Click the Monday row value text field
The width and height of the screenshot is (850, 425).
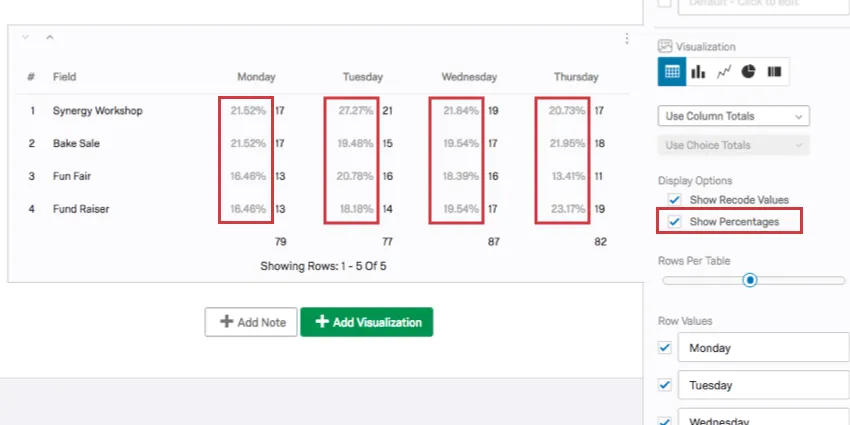pyautogui.click(x=760, y=348)
